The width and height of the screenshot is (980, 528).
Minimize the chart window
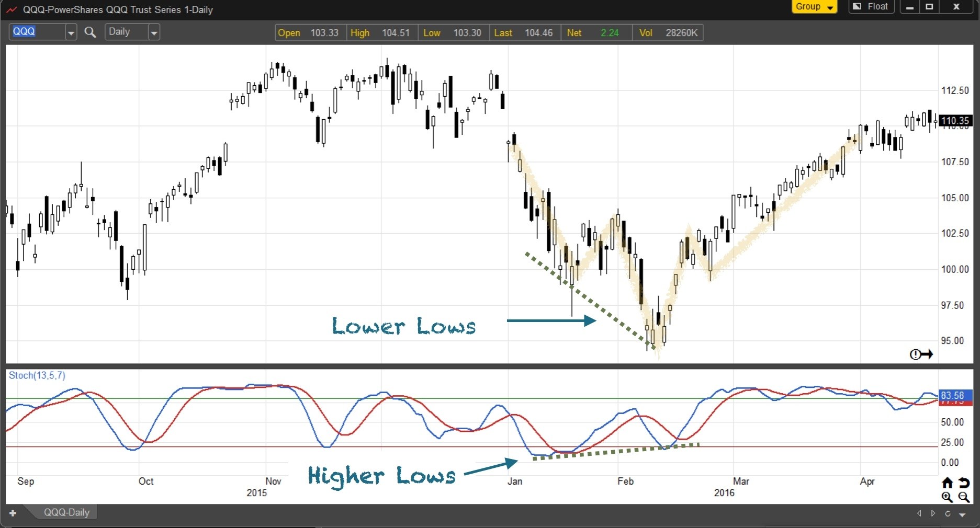tap(910, 7)
